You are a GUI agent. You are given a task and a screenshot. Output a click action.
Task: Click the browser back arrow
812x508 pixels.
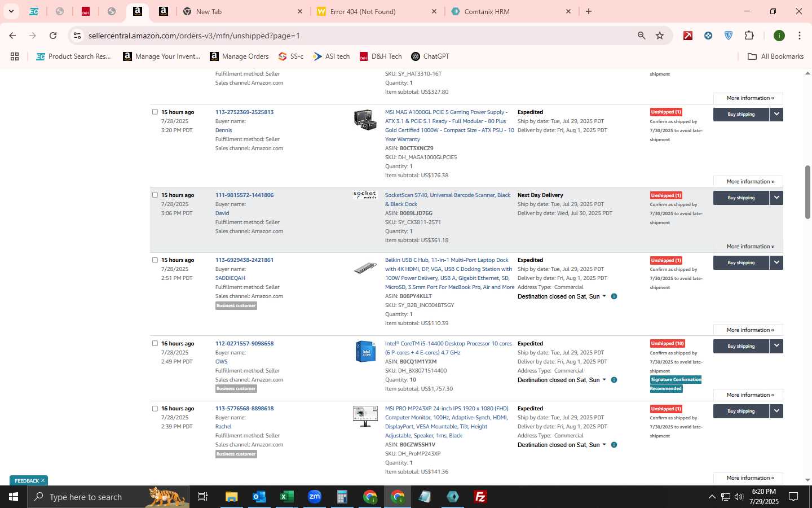click(12, 36)
